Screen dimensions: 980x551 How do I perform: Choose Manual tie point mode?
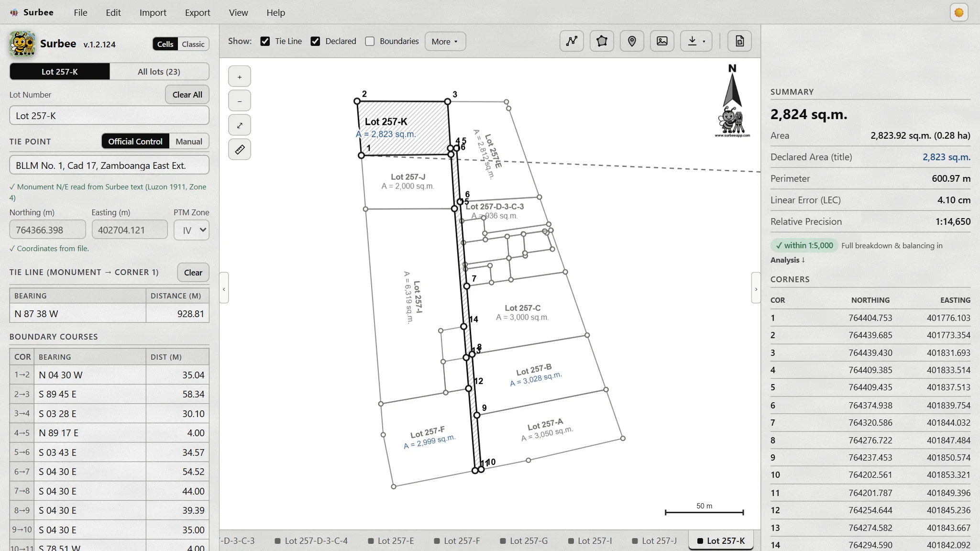[189, 142]
